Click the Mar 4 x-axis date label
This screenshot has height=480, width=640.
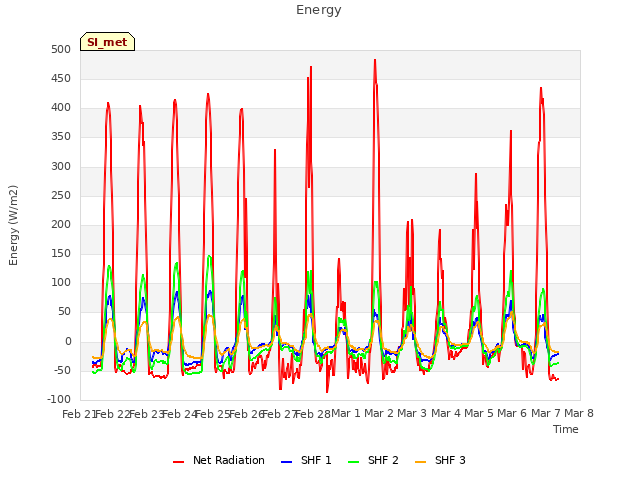(x=446, y=413)
